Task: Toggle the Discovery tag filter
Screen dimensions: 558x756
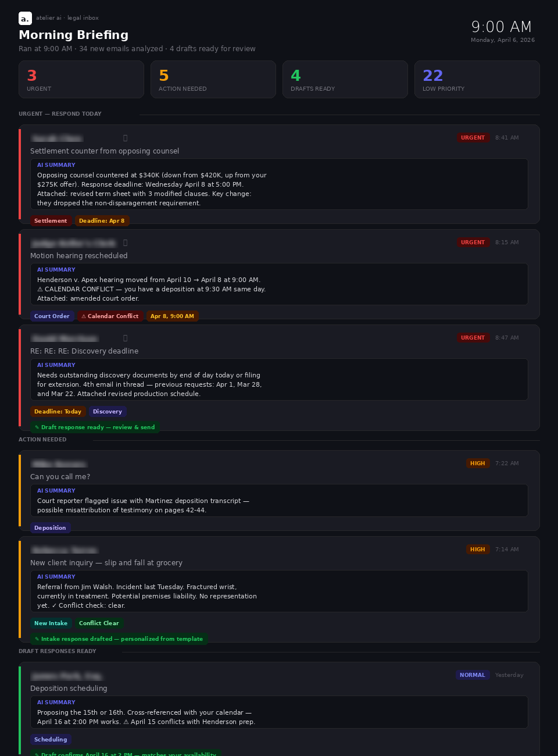Action: click(108, 411)
